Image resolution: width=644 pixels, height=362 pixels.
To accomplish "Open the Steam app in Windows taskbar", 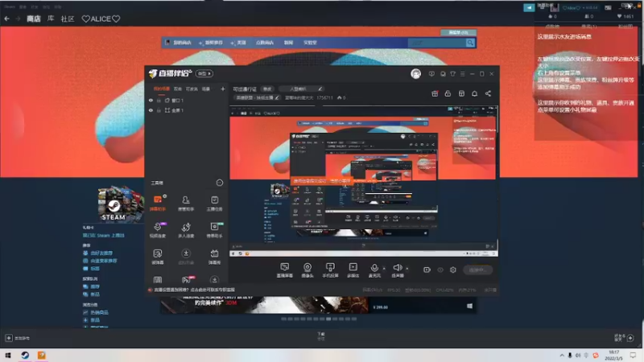I will click(25, 355).
